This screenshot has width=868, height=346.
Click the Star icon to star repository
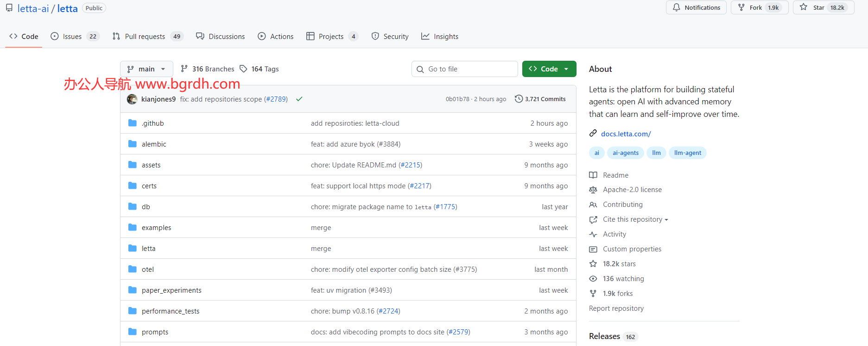pyautogui.click(x=804, y=7)
